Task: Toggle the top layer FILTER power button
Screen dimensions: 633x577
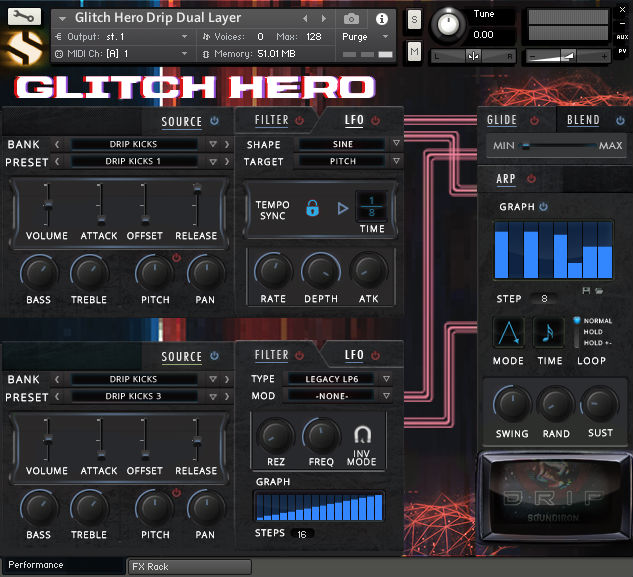Action: pyautogui.click(x=299, y=121)
